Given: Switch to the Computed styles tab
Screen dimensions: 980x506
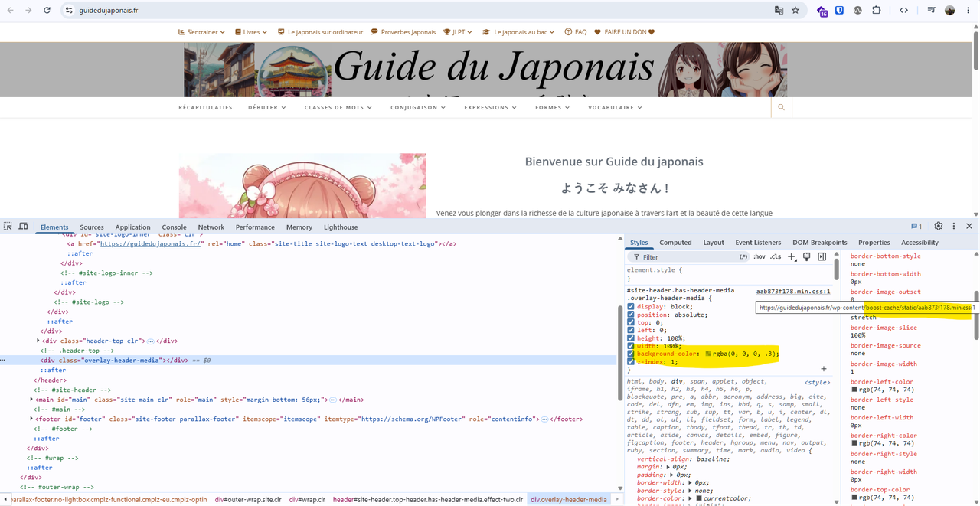Looking at the screenshot, I should click(675, 243).
